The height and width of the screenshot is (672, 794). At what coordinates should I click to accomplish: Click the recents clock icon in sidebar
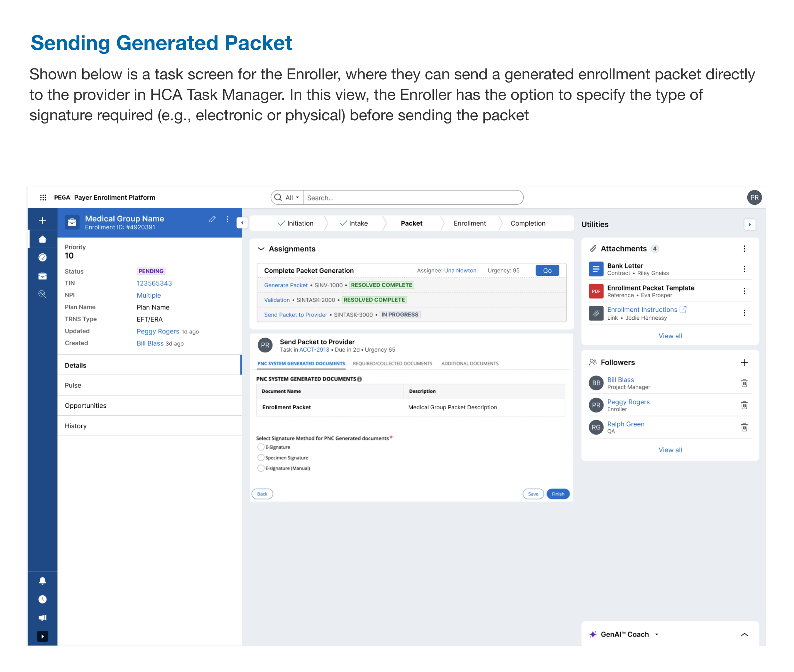(42, 599)
